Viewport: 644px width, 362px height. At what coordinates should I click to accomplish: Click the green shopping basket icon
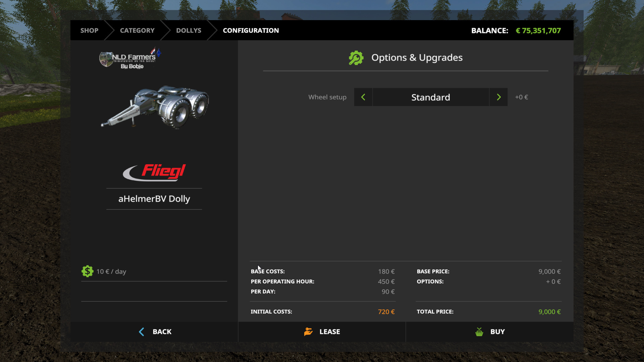[x=479, y=332]
